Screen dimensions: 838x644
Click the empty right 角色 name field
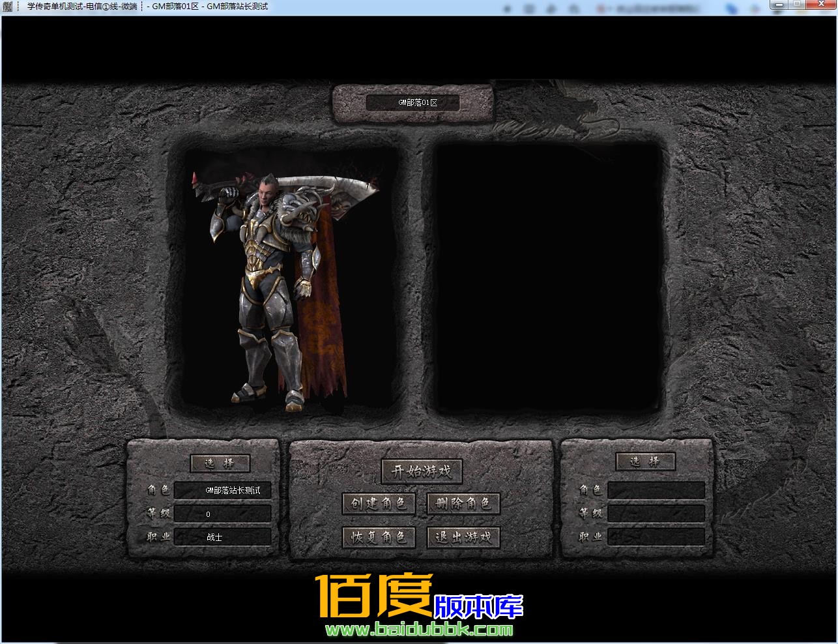(656, 490)
